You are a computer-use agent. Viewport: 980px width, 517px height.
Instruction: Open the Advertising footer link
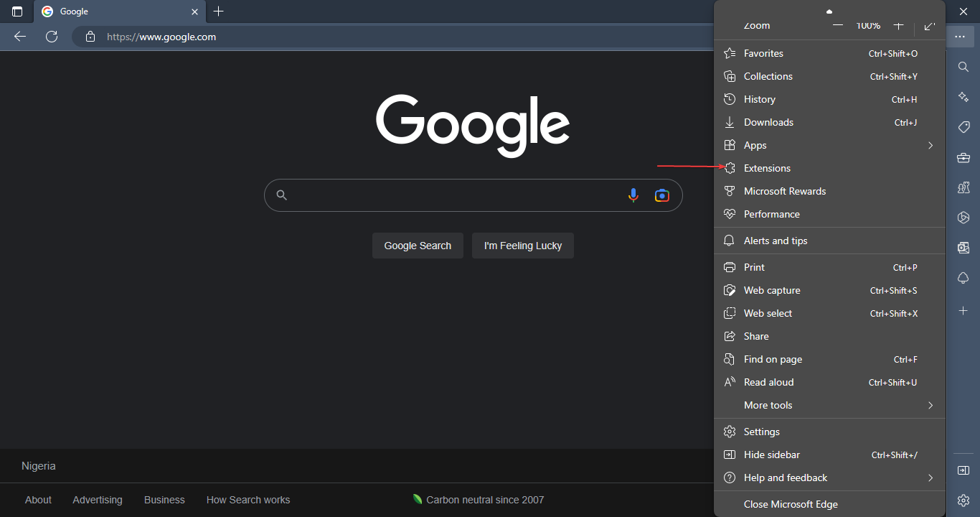click(x=98, y=500)
